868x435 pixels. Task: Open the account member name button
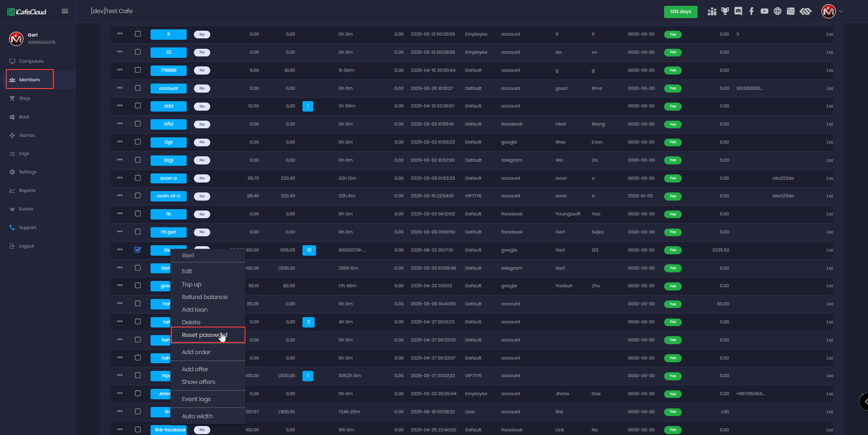[x=168, y=89]
